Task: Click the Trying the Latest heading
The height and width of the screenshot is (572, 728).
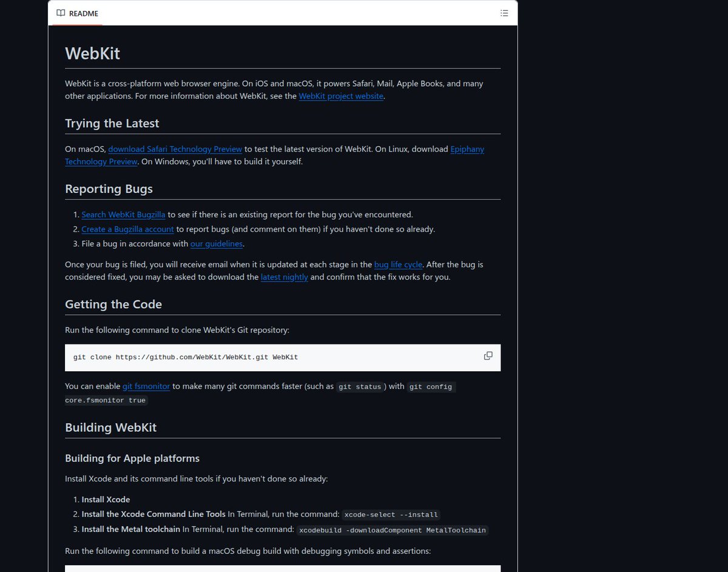Action: (x=112, y=123)
